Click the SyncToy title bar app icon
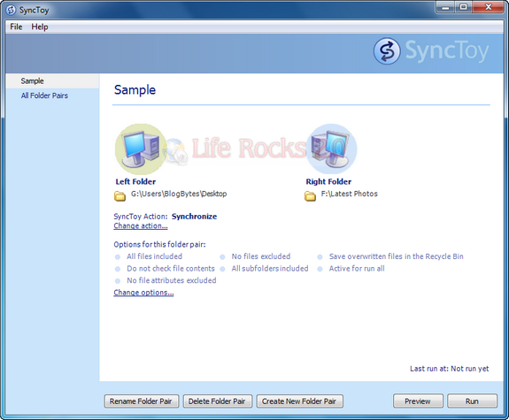509x420 pixels. point(11,10)
